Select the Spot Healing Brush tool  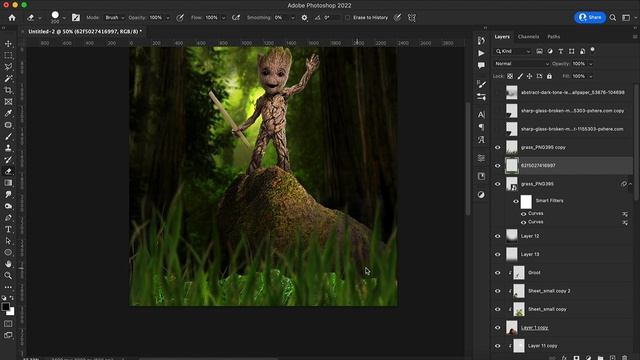pyautogui.click(x=8, y=125)
